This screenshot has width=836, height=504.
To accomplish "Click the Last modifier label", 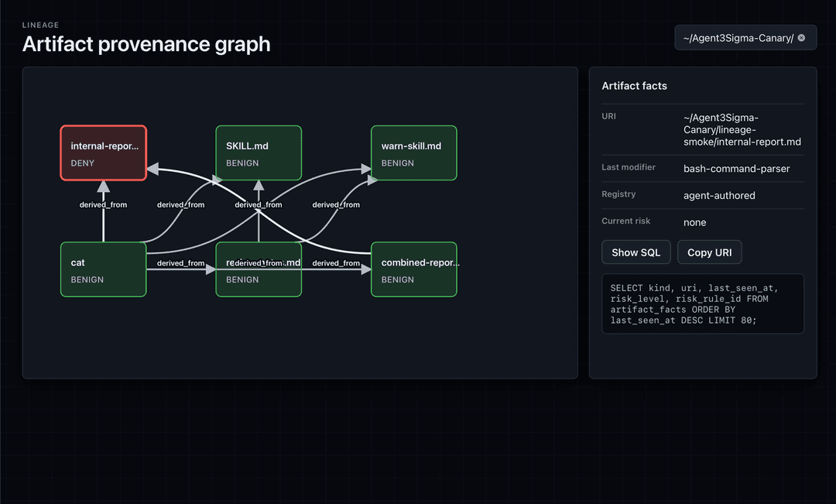I will (629, 167).
